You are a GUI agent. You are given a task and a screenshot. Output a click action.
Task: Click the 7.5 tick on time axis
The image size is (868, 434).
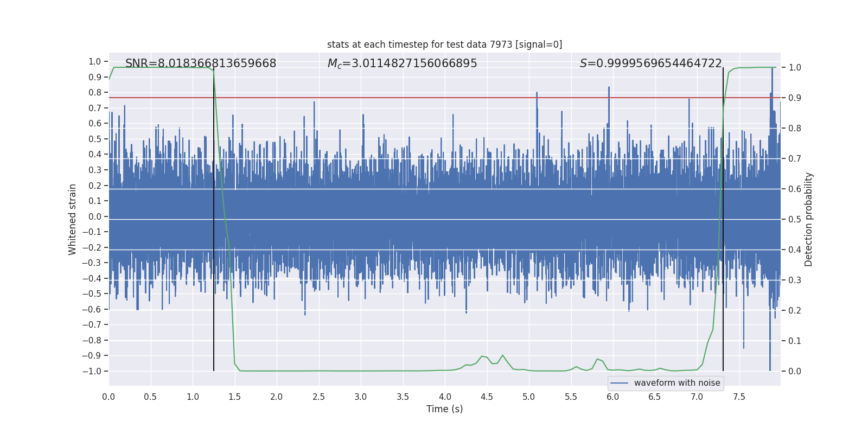739,397
